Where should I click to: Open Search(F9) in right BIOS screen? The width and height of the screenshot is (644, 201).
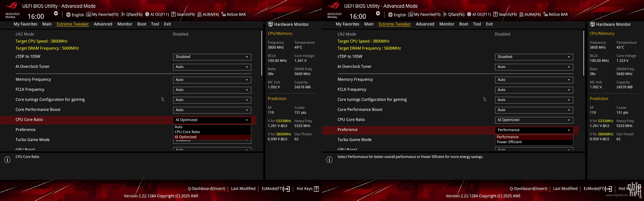click(x=505, y=14)
